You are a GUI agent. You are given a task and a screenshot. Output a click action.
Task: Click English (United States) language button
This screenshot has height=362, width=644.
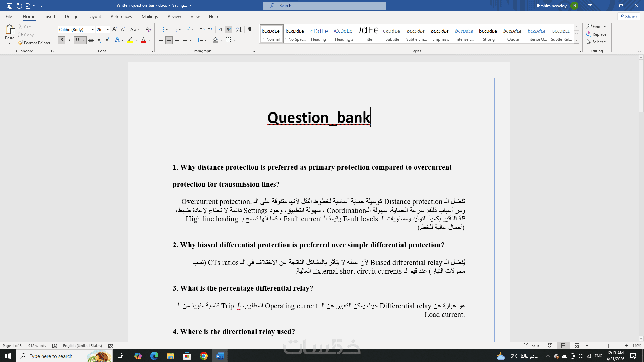(83, 346)
